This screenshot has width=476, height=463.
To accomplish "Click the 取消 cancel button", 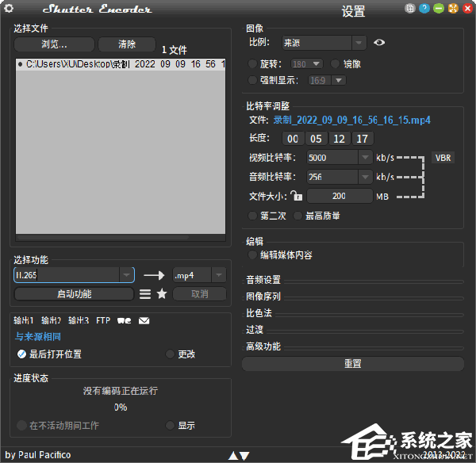I will 199,293.
